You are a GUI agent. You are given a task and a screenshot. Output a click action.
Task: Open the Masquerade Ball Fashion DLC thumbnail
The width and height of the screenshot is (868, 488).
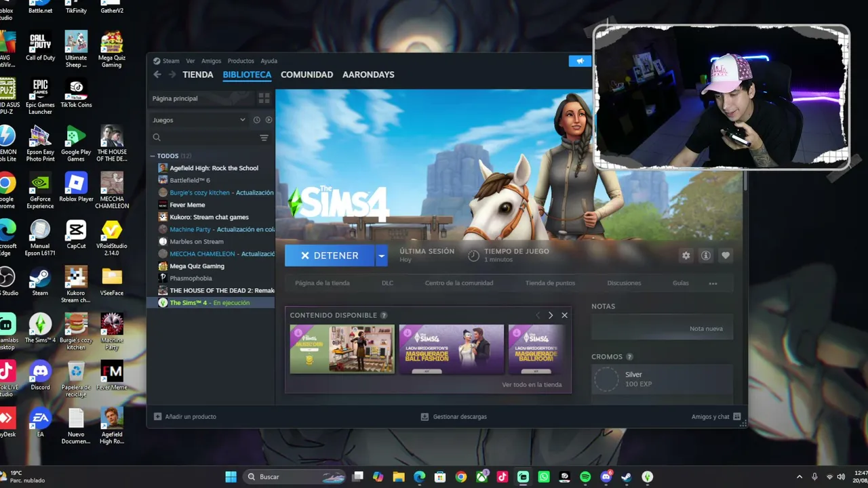(452, 349)
